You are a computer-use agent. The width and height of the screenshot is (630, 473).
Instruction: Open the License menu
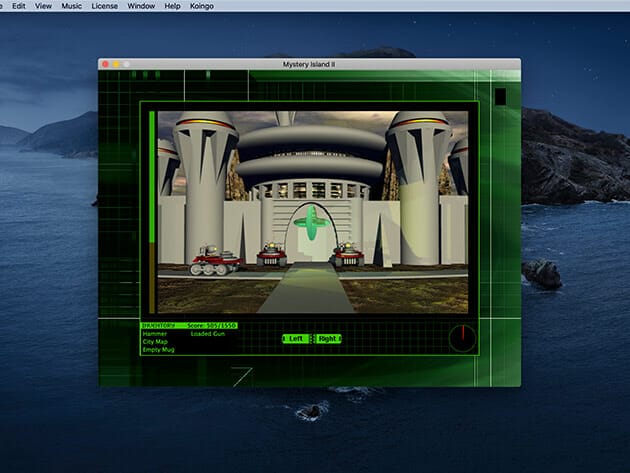pyautogui.click(x=104, y=6)
